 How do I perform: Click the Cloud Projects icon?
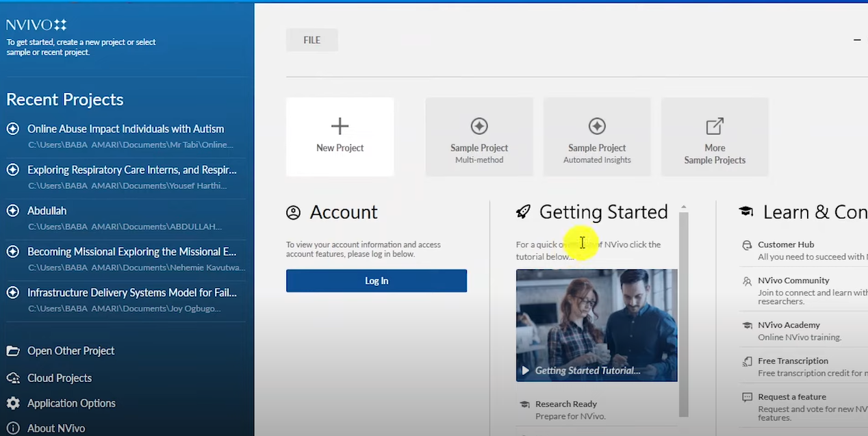(12, 378)
